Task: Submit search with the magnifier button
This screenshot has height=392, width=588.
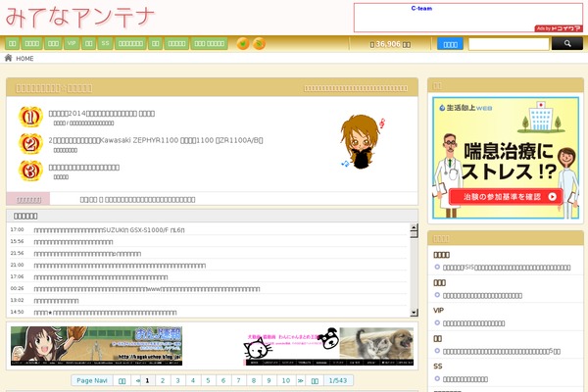Action: click(x=567, y=44)
